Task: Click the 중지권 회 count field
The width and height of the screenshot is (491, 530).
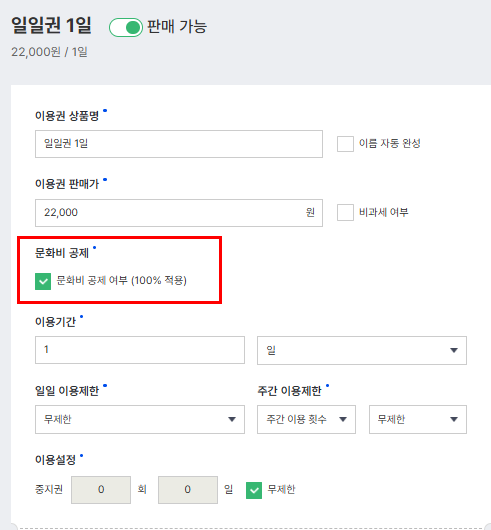Action: pyautogui.click(x=101, y=490)
